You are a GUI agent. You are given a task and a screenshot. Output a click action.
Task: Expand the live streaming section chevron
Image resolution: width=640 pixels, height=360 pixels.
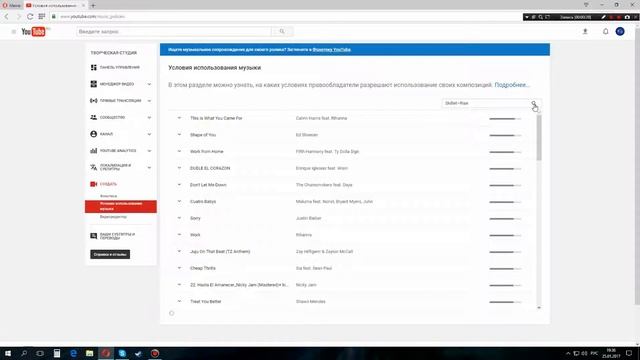149,101
